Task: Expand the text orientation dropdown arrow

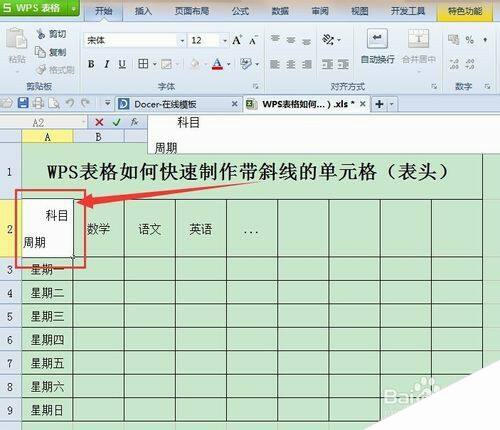Action: [x=339, y=40]
